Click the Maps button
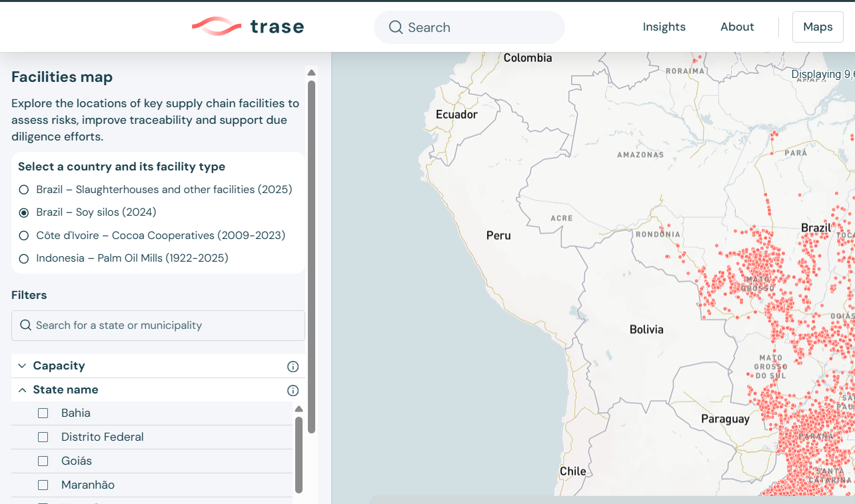This screenshot has height=504, width=855. [x=818, y=27]
